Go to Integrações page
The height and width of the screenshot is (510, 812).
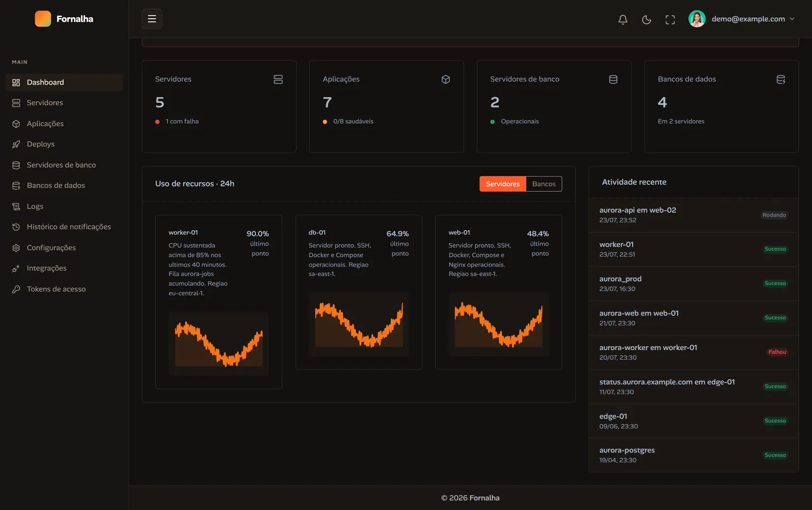pos(64,268)
